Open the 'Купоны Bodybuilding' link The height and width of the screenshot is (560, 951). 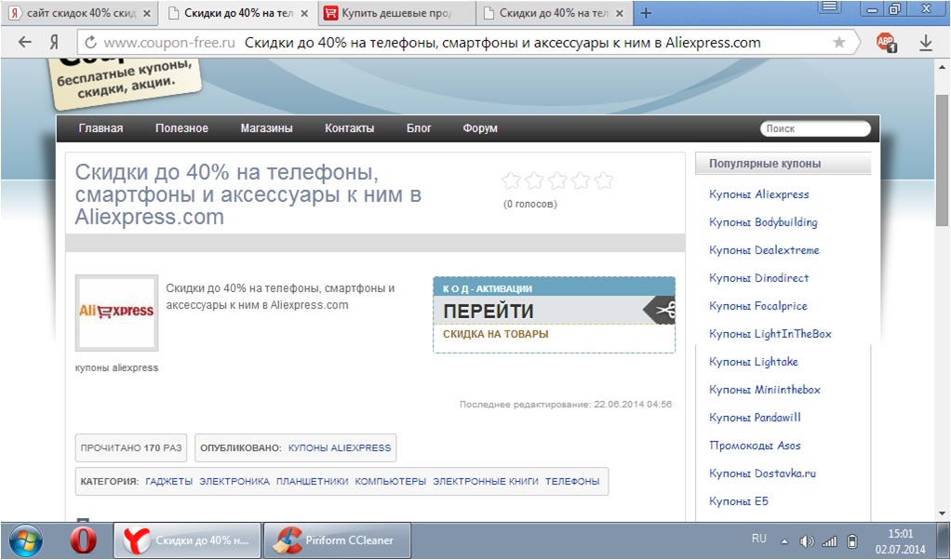point(763,222)
